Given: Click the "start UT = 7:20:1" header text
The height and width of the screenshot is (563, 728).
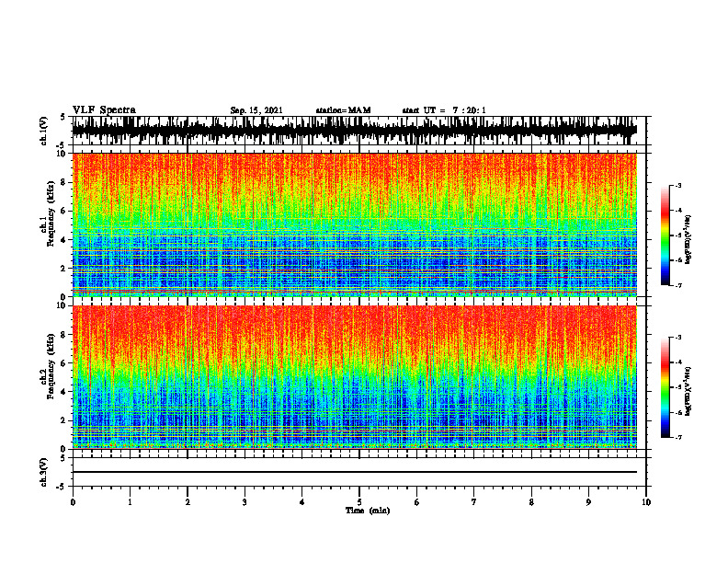Looking at the screenshot, I should point(444,110).
